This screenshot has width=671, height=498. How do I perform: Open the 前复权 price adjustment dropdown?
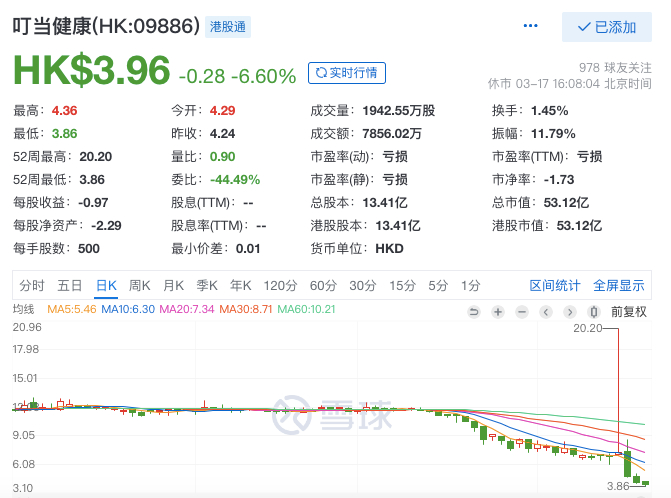coord(629,312)
